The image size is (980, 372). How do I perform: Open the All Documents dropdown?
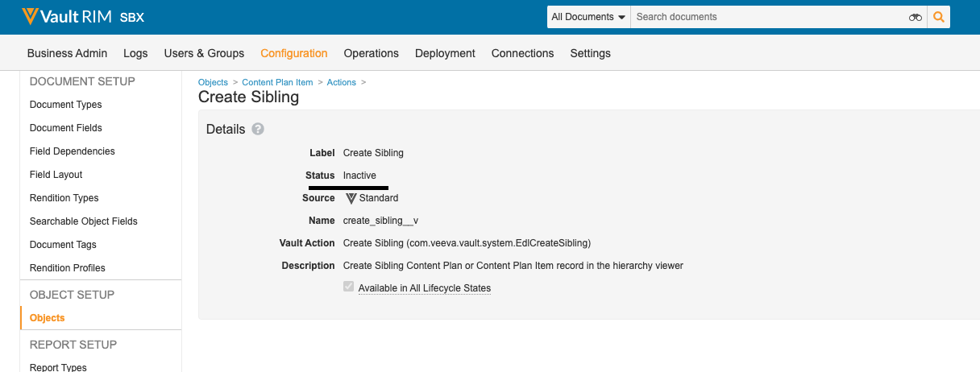588,17
